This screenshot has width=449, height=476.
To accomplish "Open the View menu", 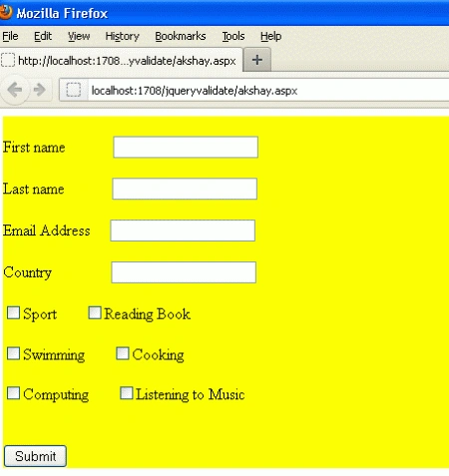I will pos(79,36).
